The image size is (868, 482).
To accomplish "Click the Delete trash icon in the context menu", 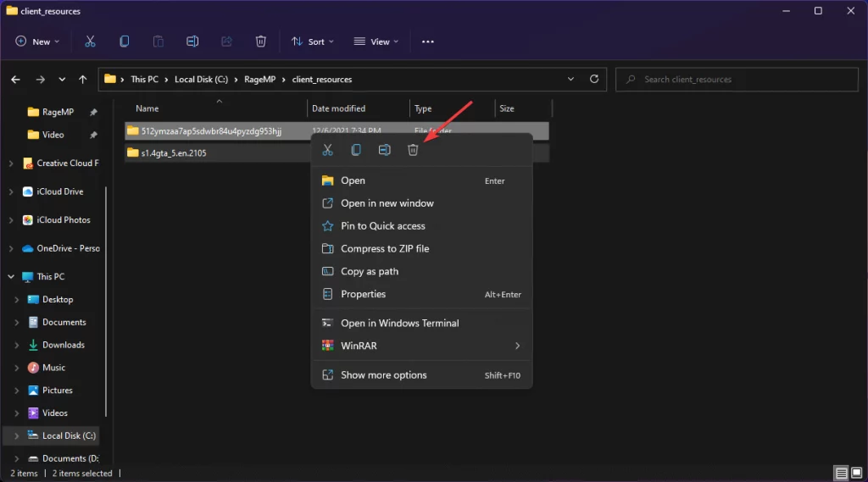I will pyautogui.click(x=413, y=150).
